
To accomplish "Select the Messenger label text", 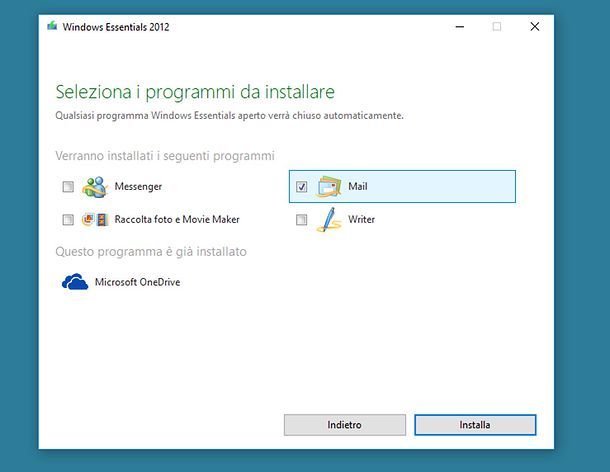I will point(138,187).
